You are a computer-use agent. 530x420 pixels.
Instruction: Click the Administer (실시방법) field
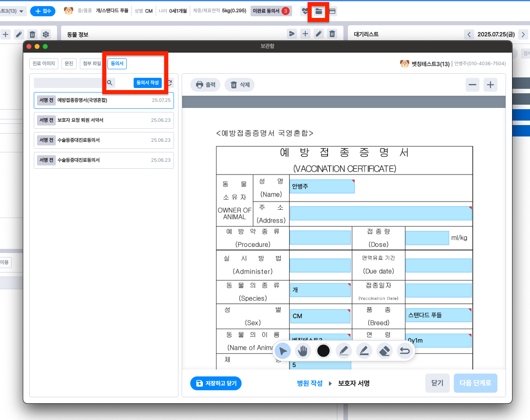pos(320,265)
